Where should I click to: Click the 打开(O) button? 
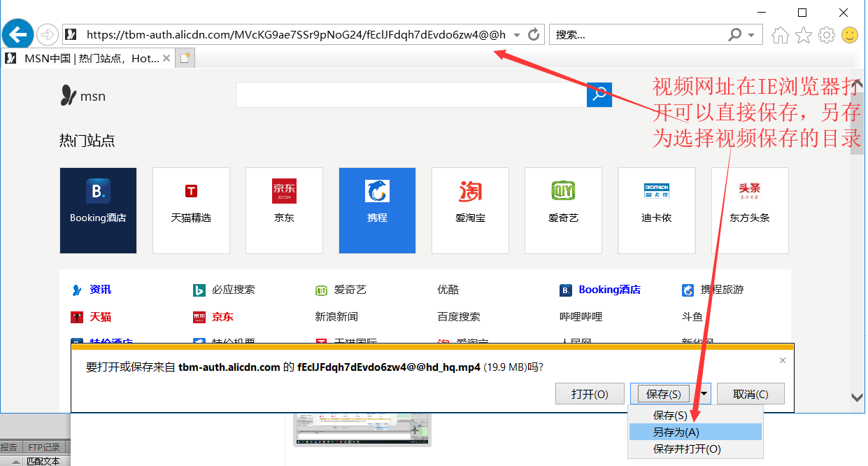pyautogui.click(x=590, y=394)
